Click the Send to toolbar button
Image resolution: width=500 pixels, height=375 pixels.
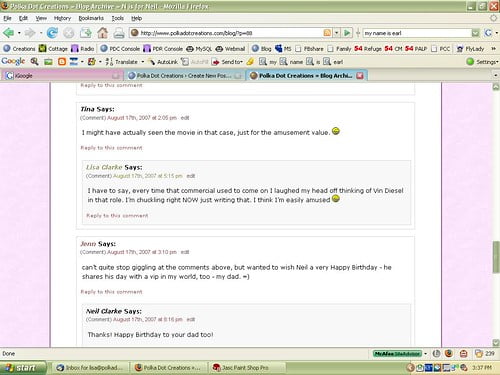coord(227,62)
